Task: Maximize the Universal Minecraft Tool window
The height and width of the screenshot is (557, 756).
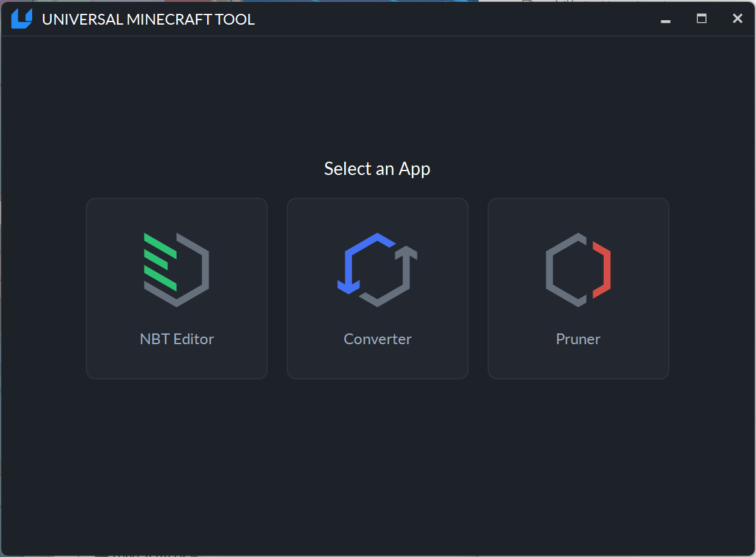Action: point(702,19)
